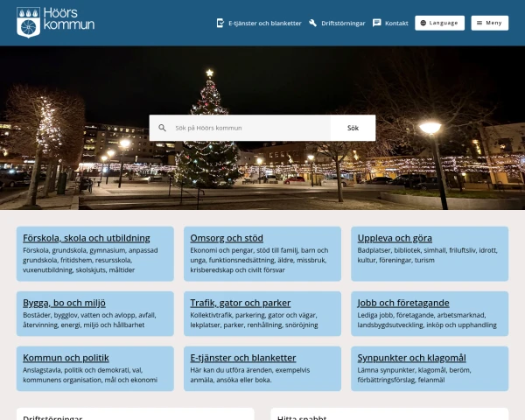525x420 pixels.
Task: Open Kommun och politik section
Action: coord(66,358)
